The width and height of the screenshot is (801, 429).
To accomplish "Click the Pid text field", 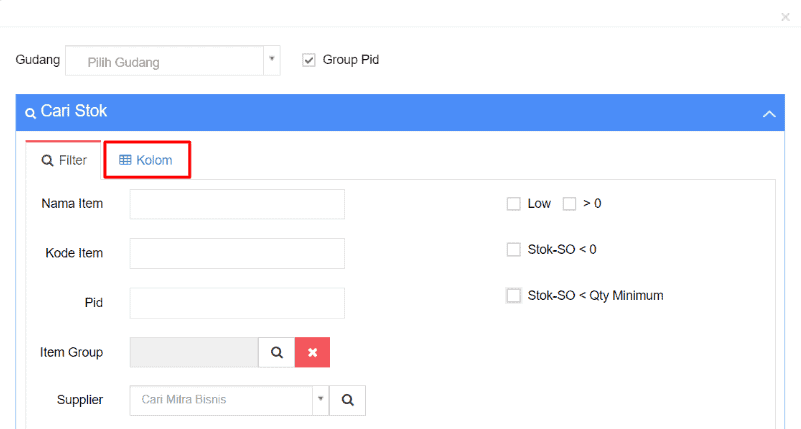I will tap(237, 303).
